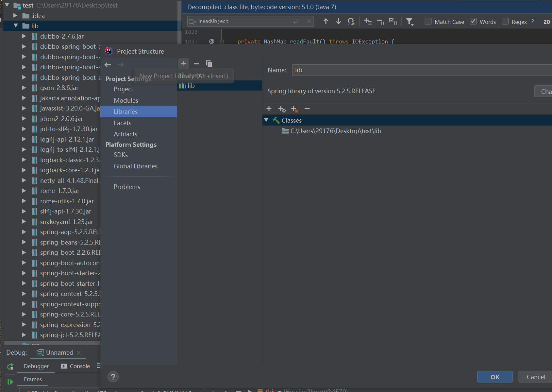Jump to next search occurrence
The width and height of the screenshot is (552, 392).
click(339, 22)
